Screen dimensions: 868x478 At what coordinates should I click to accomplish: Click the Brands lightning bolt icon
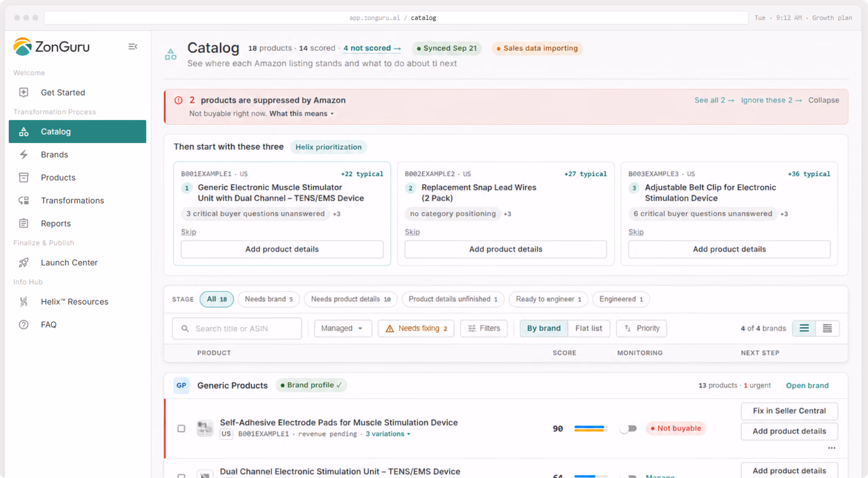click(24, 154)
